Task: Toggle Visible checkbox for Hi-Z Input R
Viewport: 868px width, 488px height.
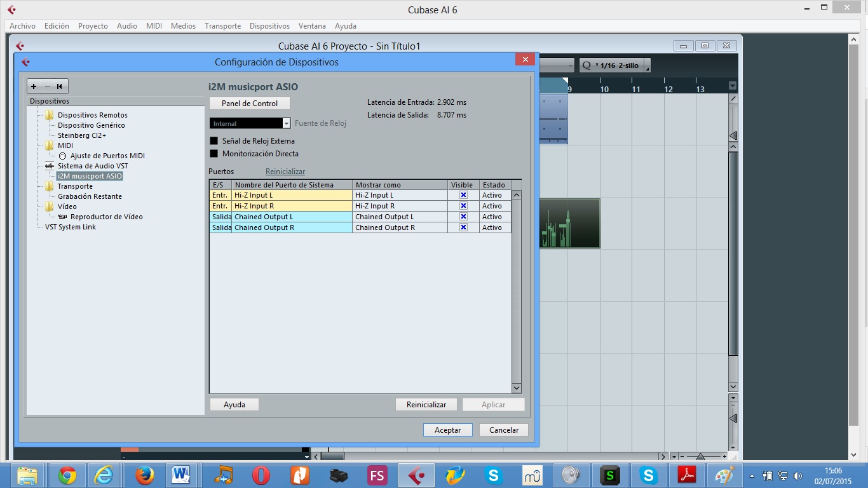Action: [463, 206]
